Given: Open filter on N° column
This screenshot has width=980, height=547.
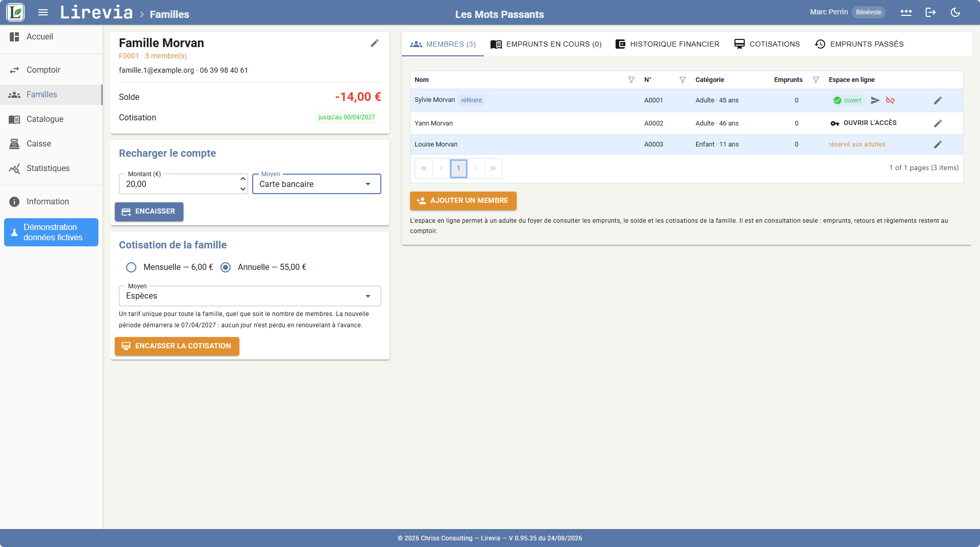Looking at the screenshot, I should point(683,80).
